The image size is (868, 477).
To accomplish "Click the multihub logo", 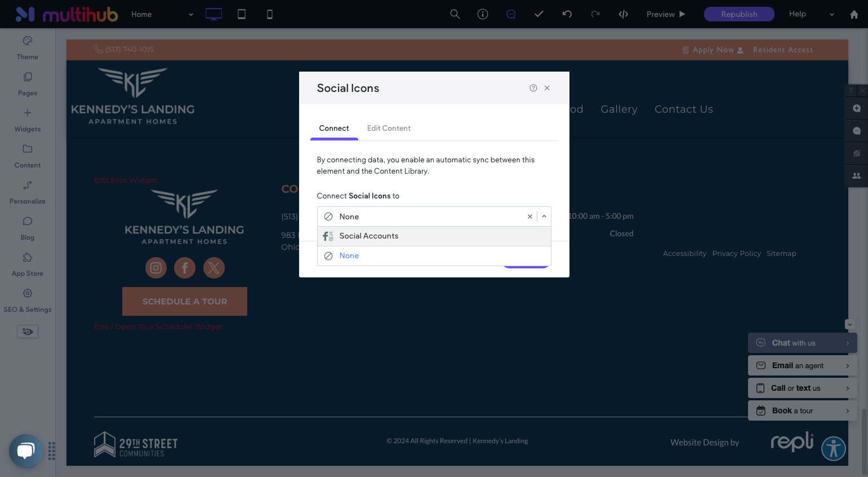I will [x=66, y=14].
